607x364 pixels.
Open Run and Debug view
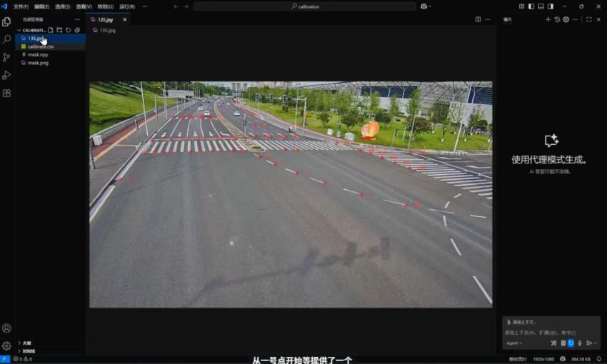point(6,75)
